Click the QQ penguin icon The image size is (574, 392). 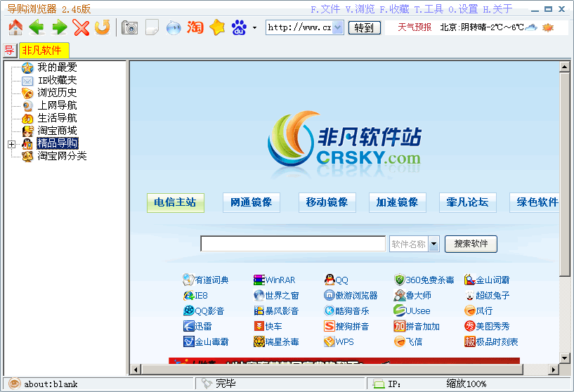(330, 280)
